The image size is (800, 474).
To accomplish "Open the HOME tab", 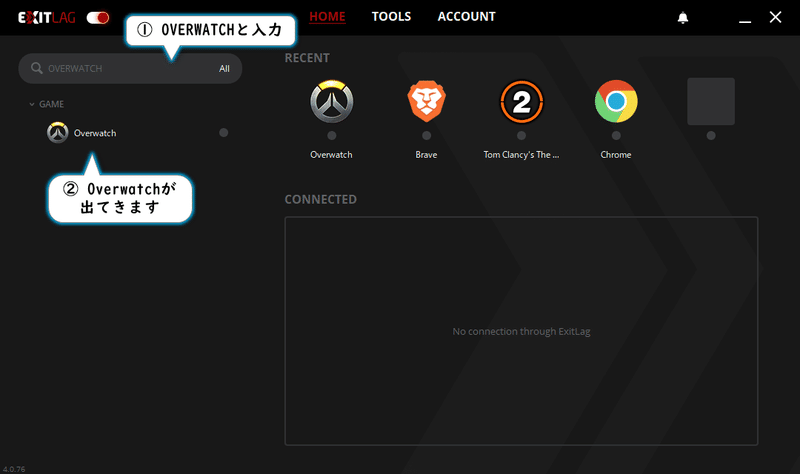I will (327, 16).
